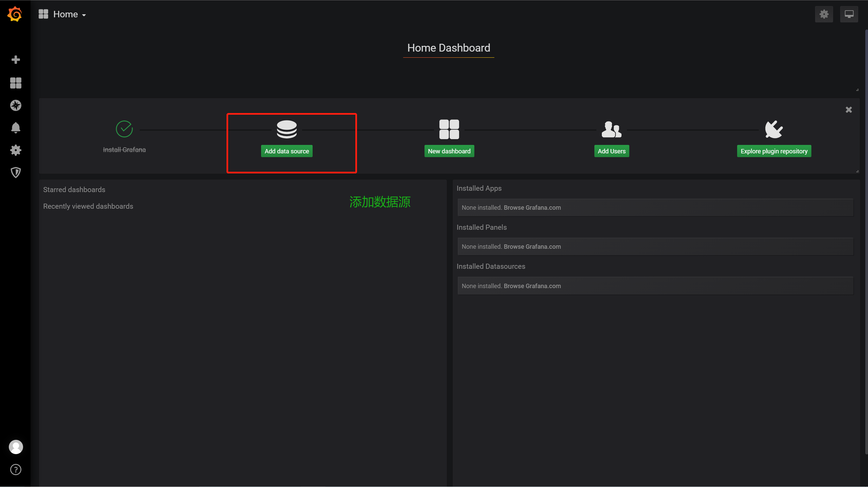Viewport: 868px width, 487px height.
Task: Click the Add Users button
Action: pyautogui.click(x=611, y=151)
